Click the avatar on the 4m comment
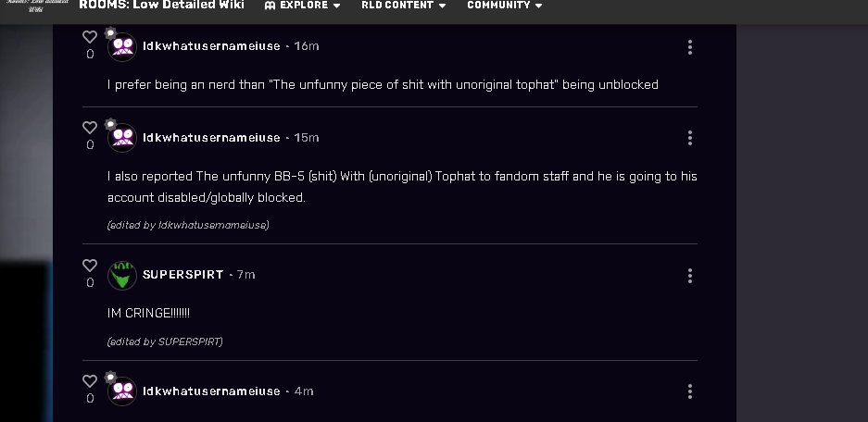Viewport: 868px width, 422px height. point(122,391)
